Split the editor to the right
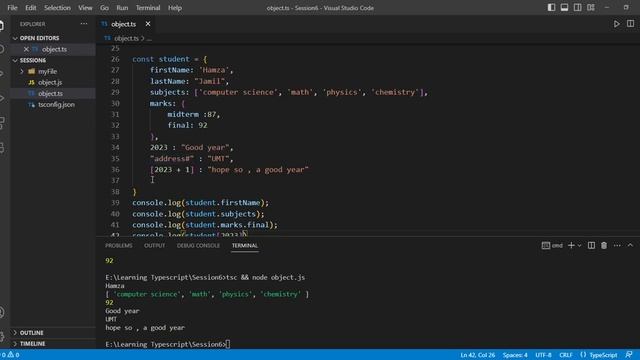This screenshot has width=640, height=360. pyautogui.click(x=630, y=24)
